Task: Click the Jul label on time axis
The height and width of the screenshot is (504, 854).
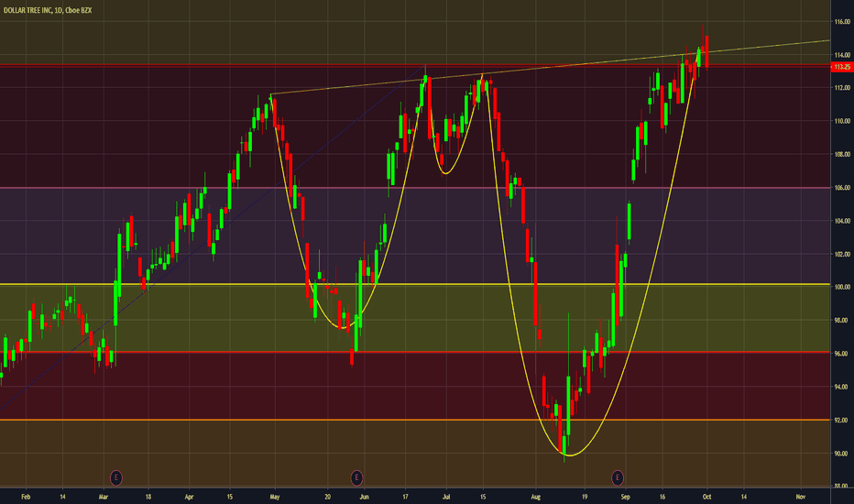Action: (446, 497)
